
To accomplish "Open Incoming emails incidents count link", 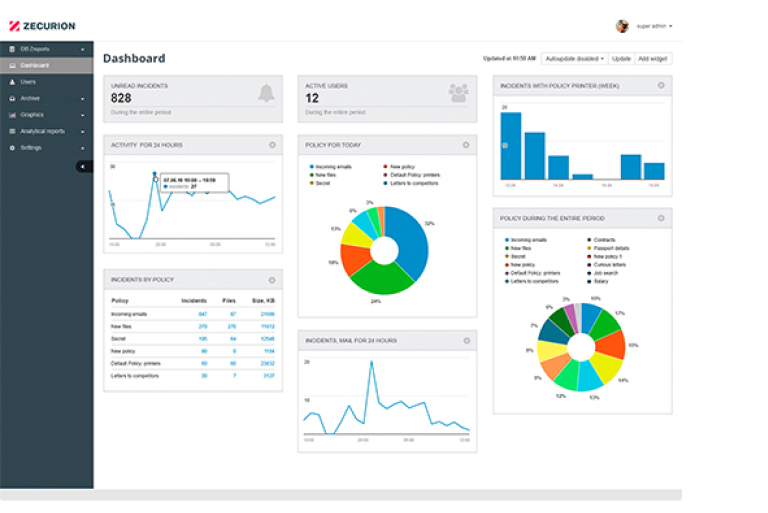I will click(x=203, y=314).
